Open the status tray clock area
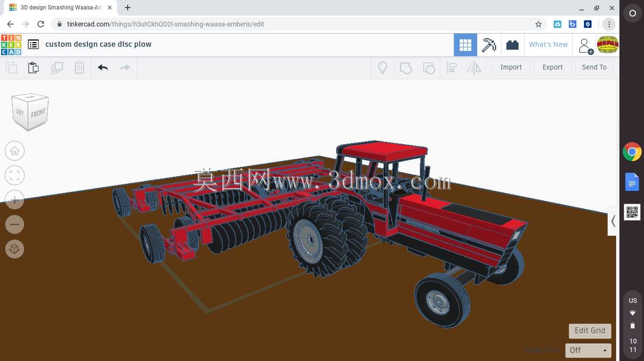The width and height of the screenshot is (644, 361). point(633,326)
